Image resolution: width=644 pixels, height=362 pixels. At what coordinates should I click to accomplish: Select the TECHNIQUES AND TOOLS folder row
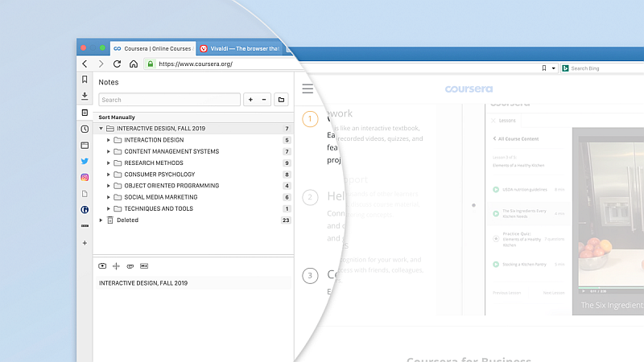click(193, 208)
